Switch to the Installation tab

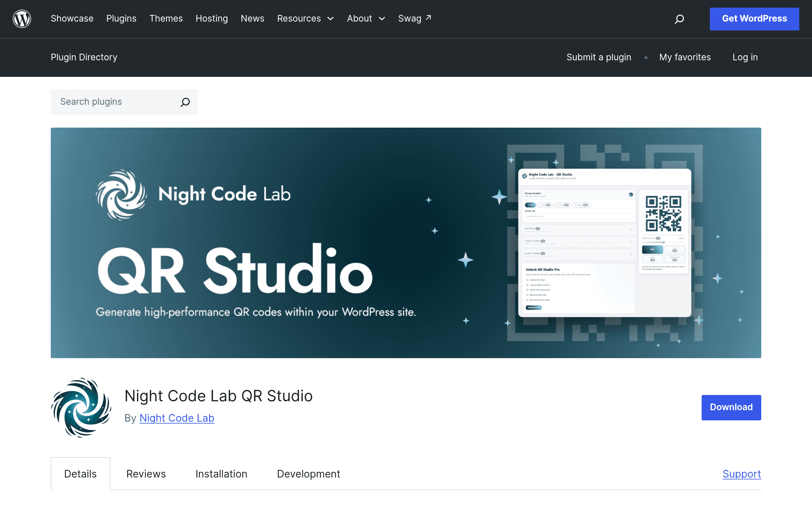(221, 474)
